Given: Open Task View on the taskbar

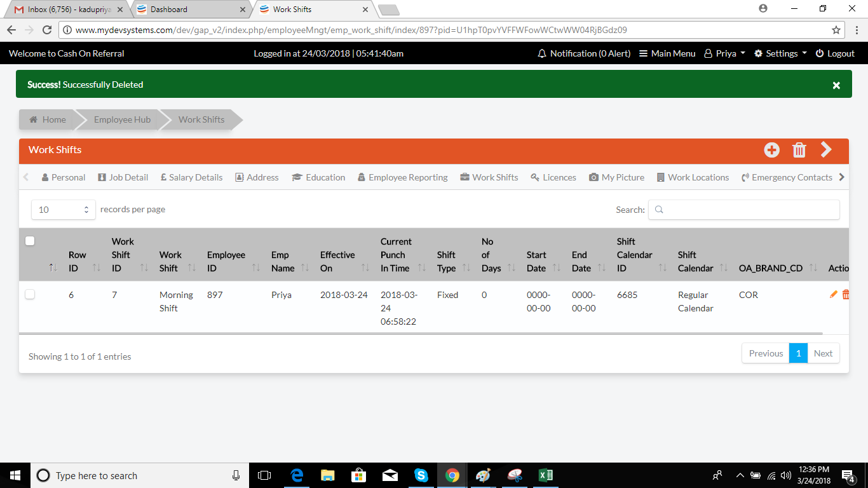Looking at the screenshot, I should 264,475.
